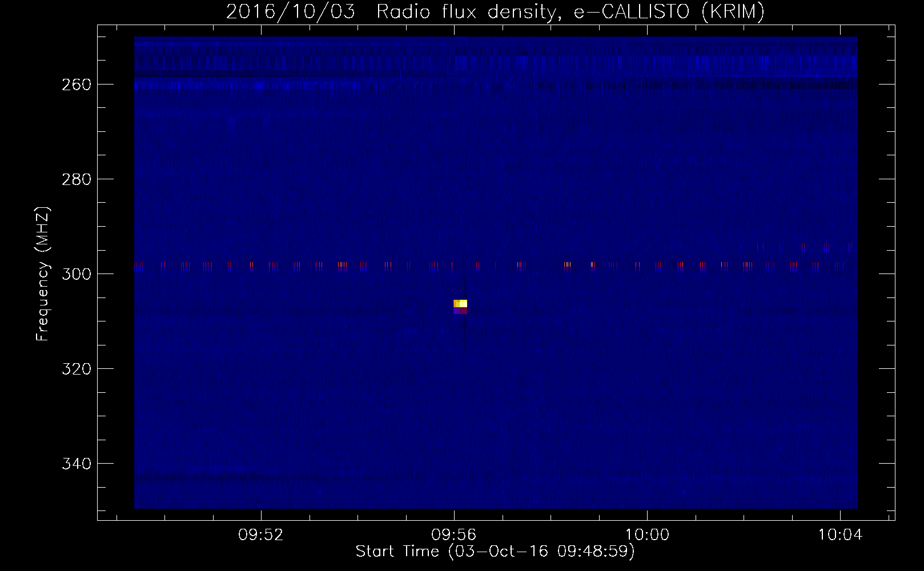This screenshot has width=924, height=571.
Task: Click the Frequency (MHZ) axis label
Action: click(x=43, y=274)
